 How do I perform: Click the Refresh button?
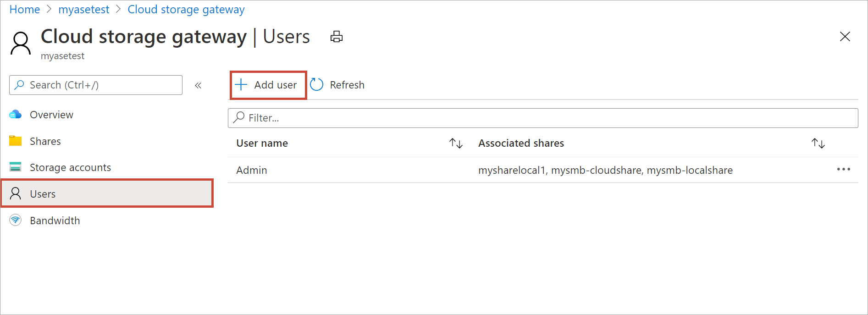click(x=337, y=85)
